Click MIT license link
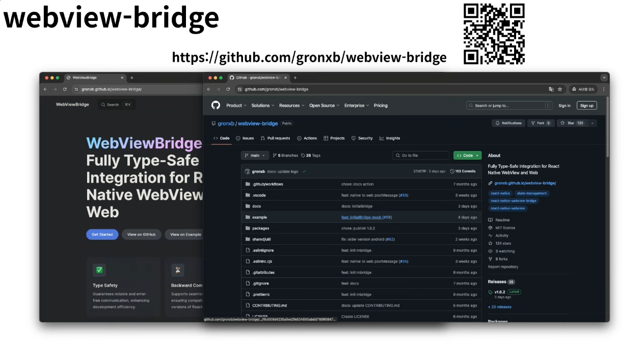Screen dimensions: 644x357 pos(501,228)
